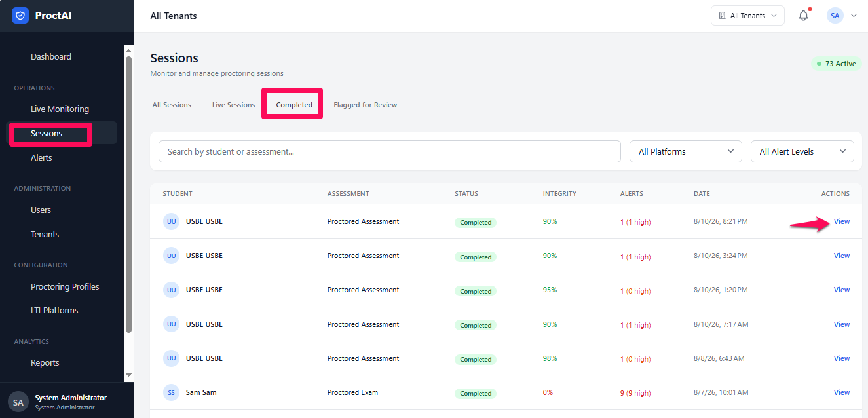The width and height of the screenshot is (868, 418).
Task: Switch to the All Sessions tab
Action: (172, 105)
